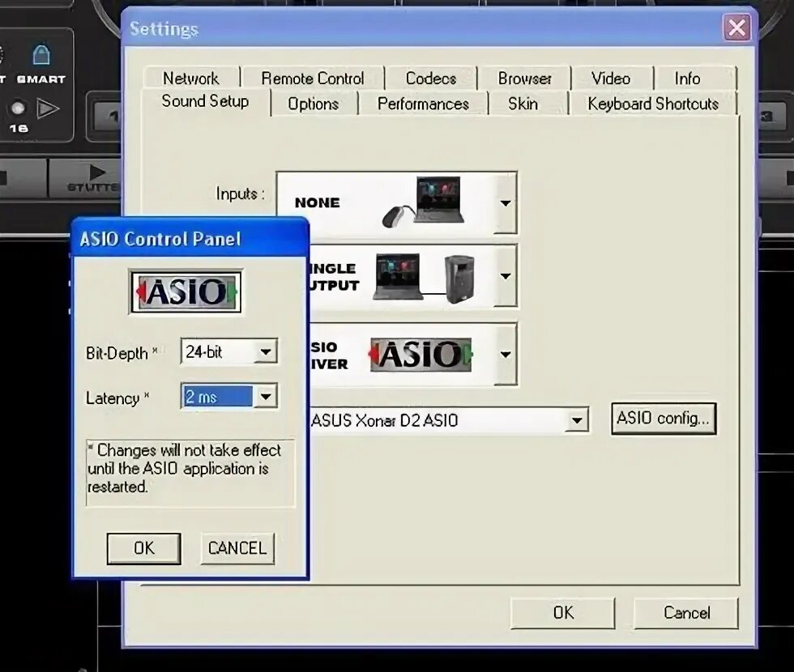794x672 pixels.
Task: Switch to the Browser tab
Action: pyautogui.click(x=525, y=78)
